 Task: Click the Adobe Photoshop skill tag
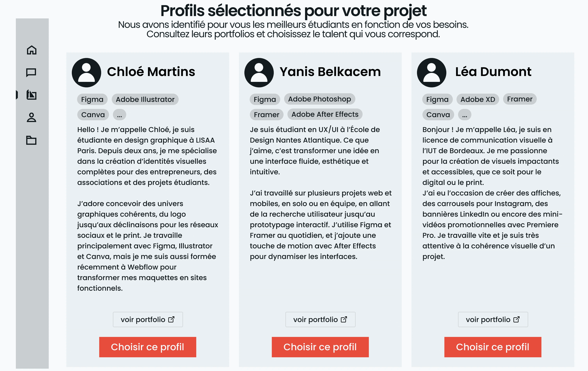pyautogui.click(x=319, y=99)
